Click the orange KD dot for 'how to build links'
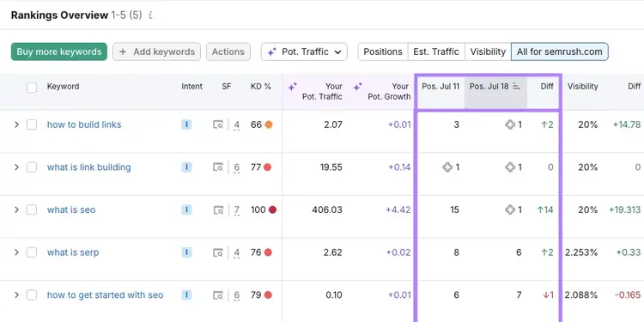644x322 pixels. click(x=269, y=125)
